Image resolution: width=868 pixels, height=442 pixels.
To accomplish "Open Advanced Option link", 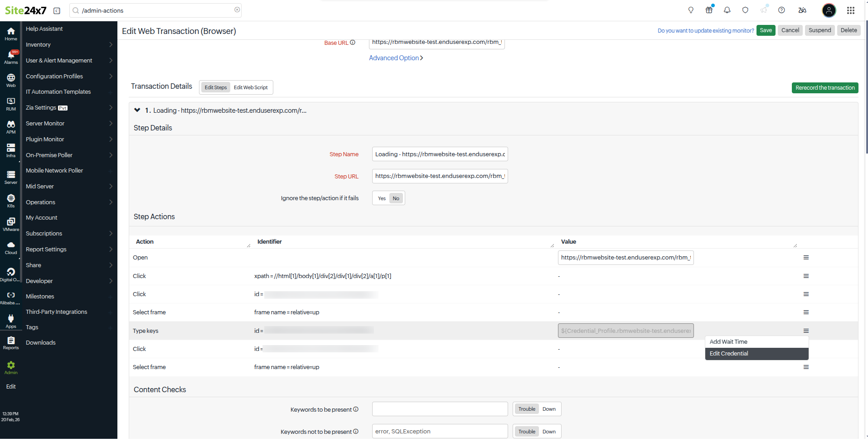I will tap(393, 58).
